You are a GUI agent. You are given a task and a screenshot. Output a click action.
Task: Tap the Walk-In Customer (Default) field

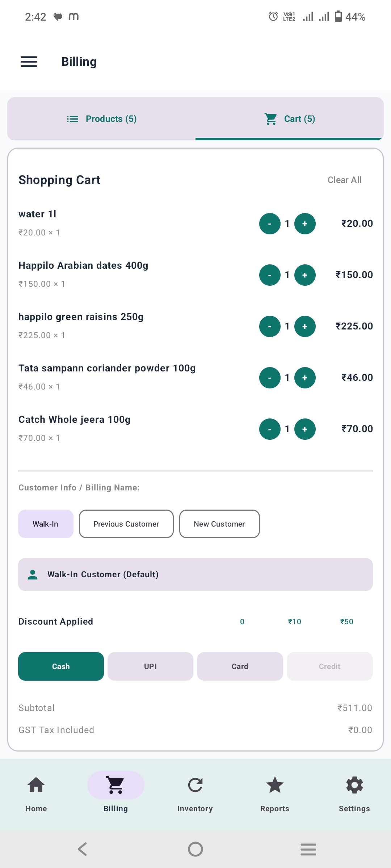point(195,574)
